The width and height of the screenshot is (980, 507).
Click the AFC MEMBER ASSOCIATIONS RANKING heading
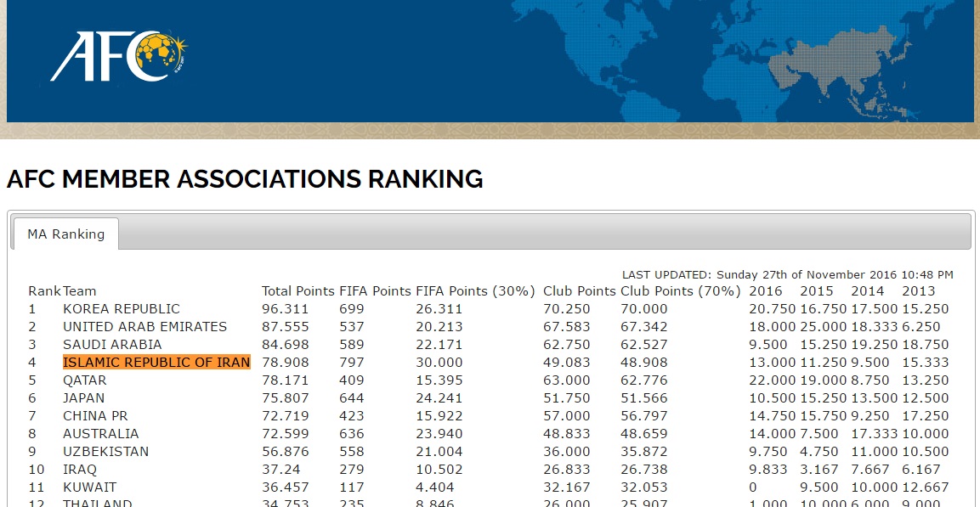click(245, 179)
